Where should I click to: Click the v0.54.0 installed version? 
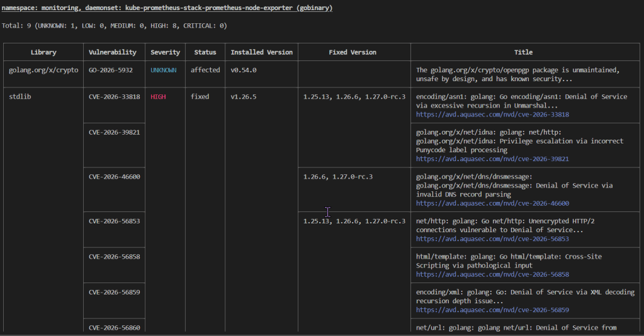(x=244, y=70)
